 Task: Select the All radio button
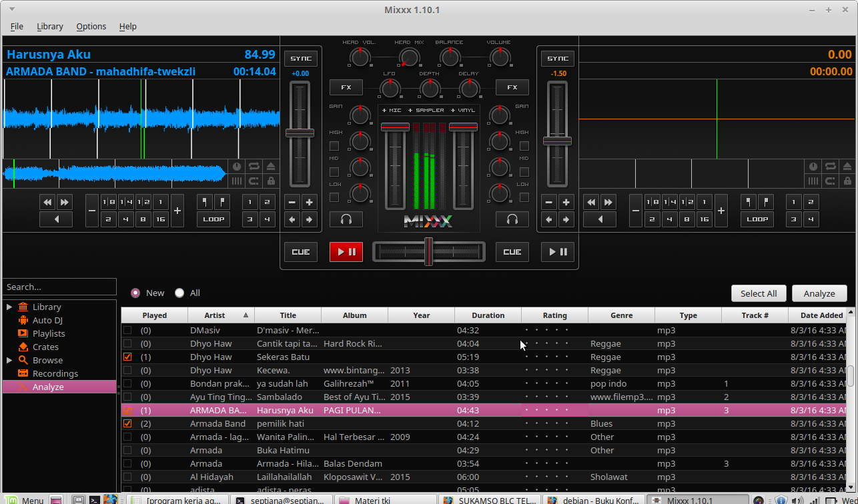click(179, 293)
